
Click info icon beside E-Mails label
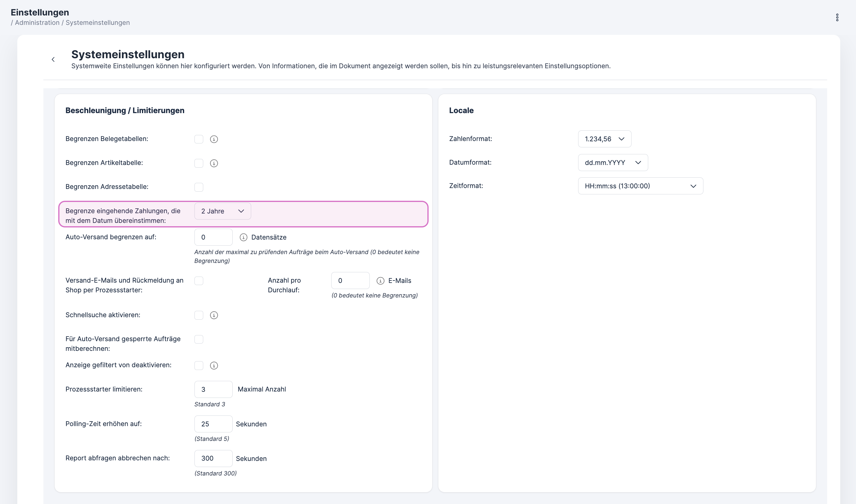[380, 281]
